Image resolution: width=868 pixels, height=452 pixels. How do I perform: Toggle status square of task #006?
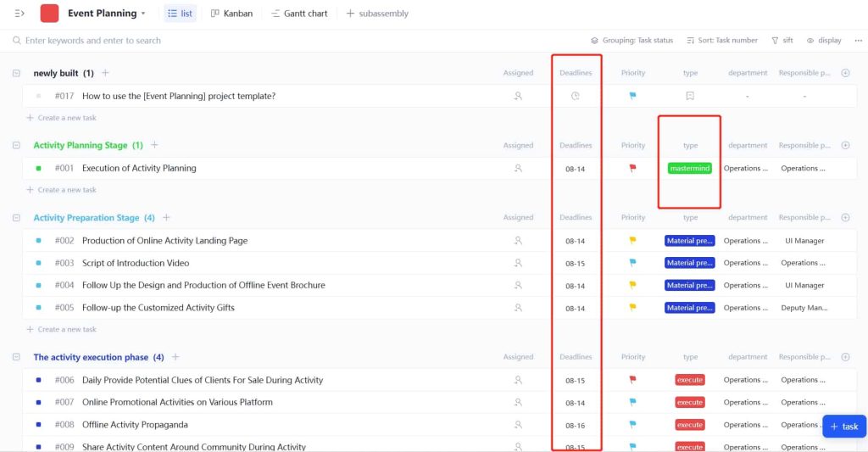[x=39, y=380]
